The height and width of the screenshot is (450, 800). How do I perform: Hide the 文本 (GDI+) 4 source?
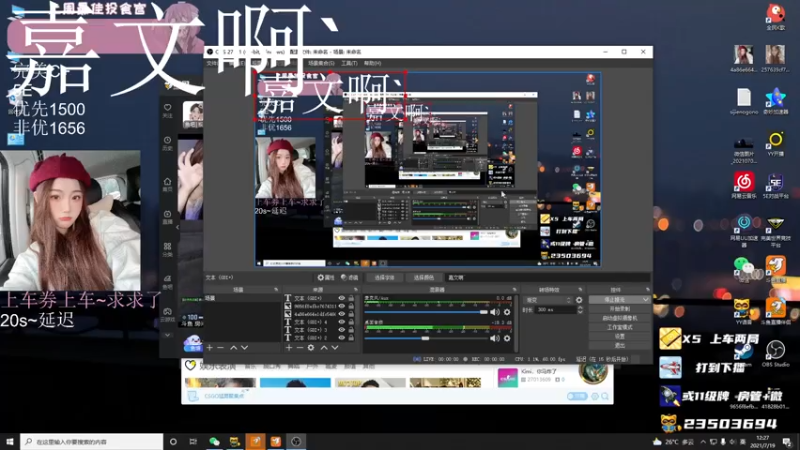point(341,322)
